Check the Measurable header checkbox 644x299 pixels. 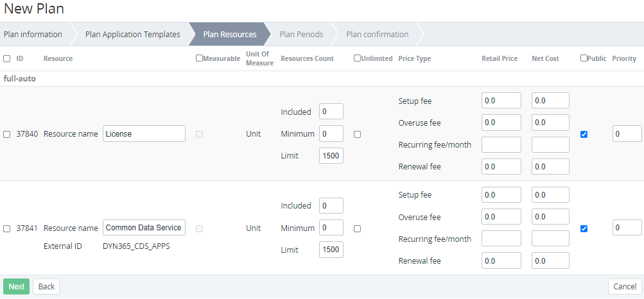[x=199, y=58]
